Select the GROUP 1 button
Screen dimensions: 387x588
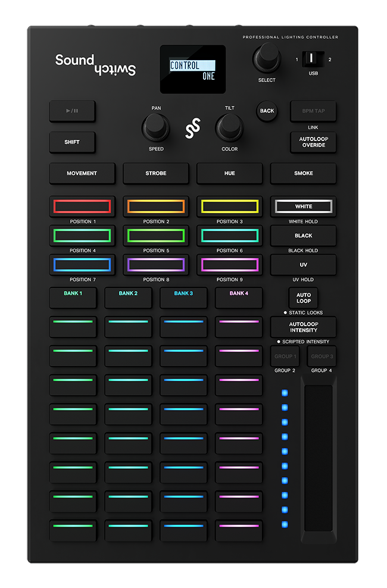(x=285, y=356)
